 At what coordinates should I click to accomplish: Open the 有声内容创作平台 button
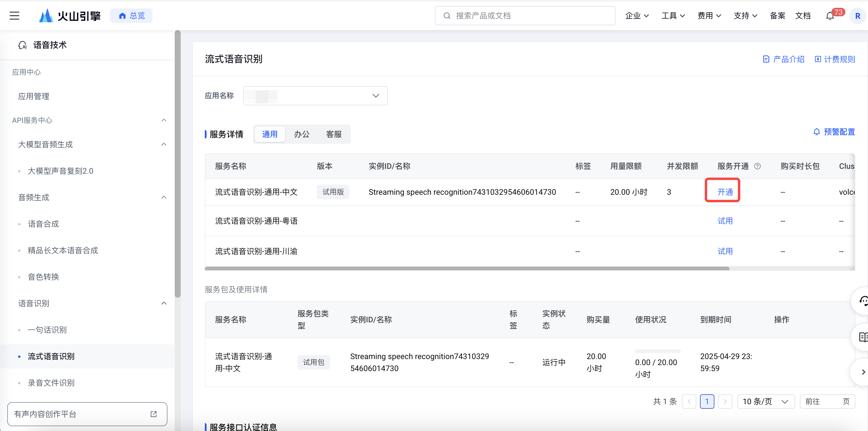87,414
